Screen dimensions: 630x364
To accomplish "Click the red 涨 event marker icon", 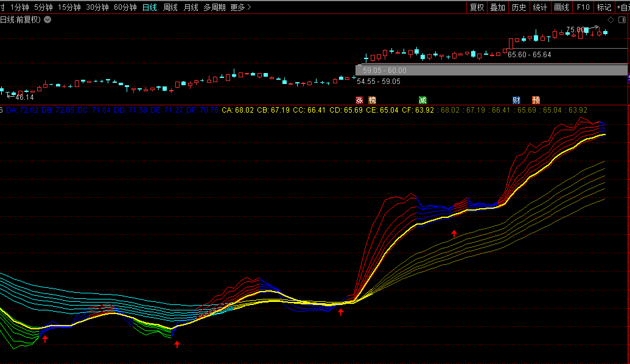I will [x=359, y=100].
